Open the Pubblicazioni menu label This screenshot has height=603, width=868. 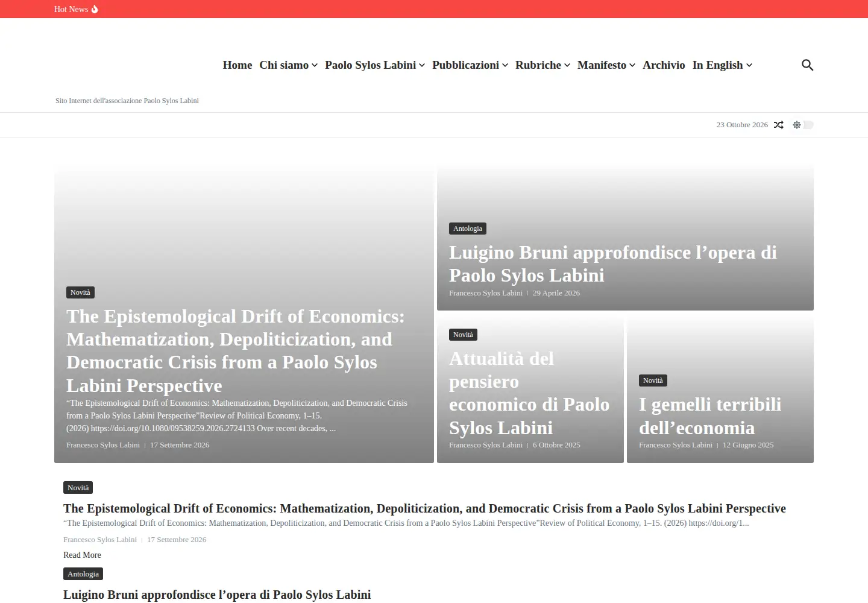pos(465,65)
